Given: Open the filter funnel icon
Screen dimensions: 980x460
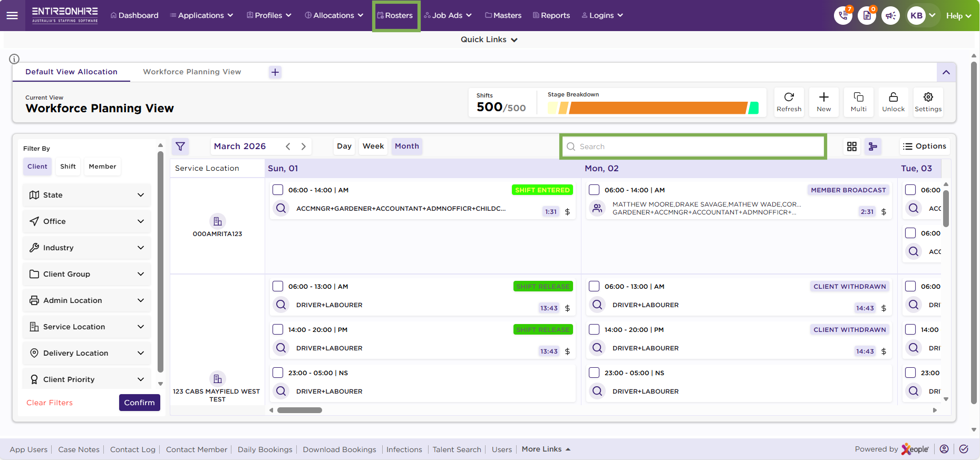Looking at the screenshot, I should pos(180,146).
